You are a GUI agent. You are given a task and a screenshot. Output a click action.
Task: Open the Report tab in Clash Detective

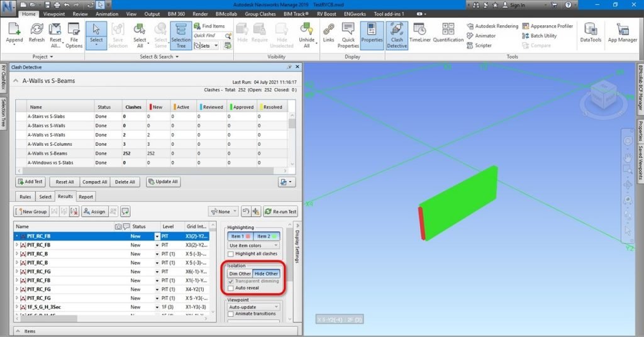click(x=86, y=197)
